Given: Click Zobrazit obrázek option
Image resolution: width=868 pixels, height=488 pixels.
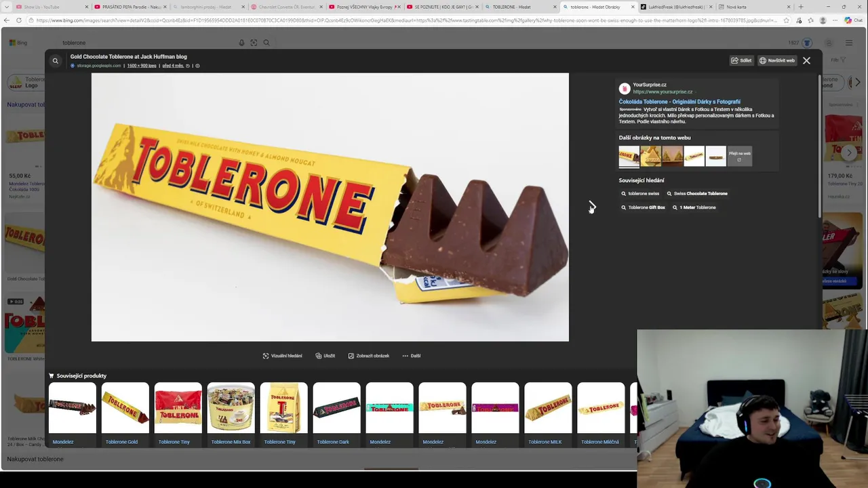Looking at the screenshot, I should 369,356.
